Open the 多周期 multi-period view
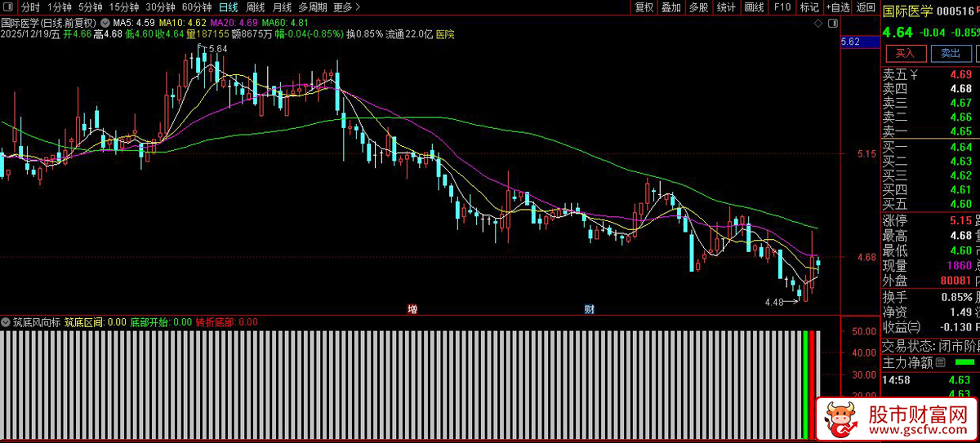 point(313,7)
